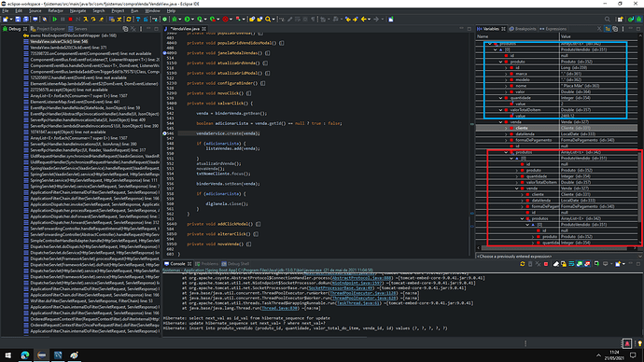Click the green Resume debug button
This screenshot has width=644, height=362.
click(x=55, y=20)
